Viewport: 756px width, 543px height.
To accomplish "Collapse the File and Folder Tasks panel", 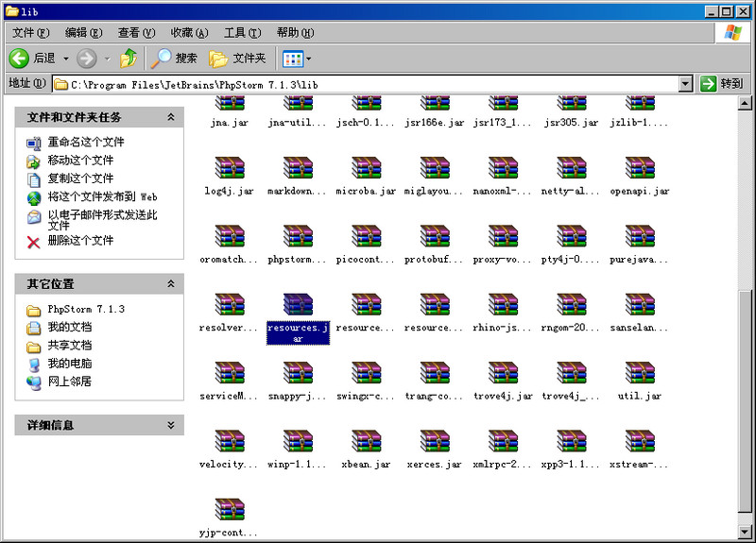I will [171, 117].
